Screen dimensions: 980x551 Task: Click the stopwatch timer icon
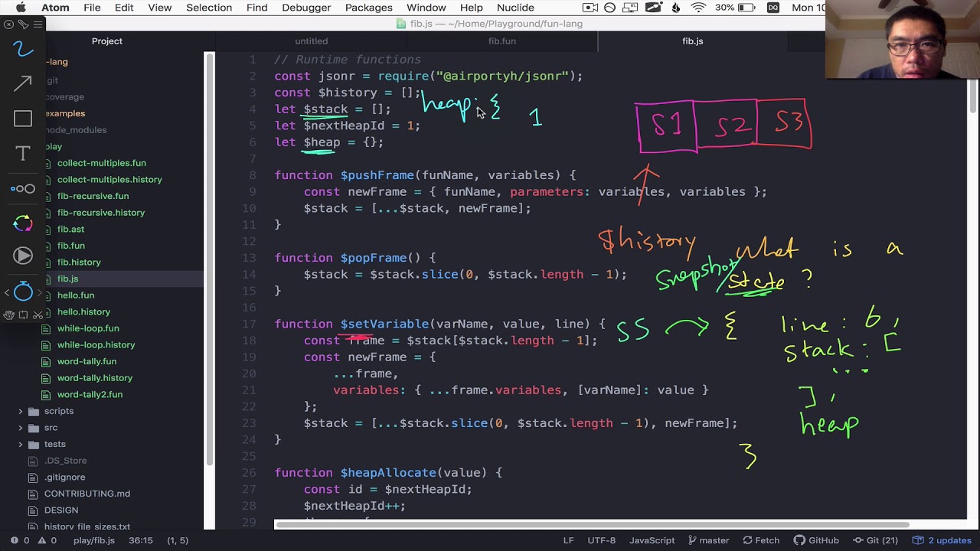[23, 291]
